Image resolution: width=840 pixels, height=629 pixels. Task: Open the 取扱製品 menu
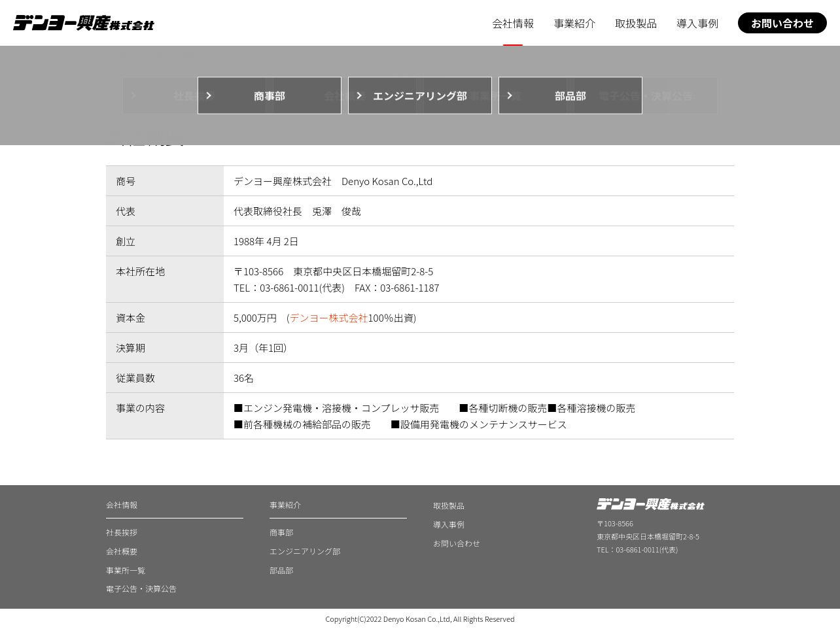pyautogui.click(x=636, y=24)
